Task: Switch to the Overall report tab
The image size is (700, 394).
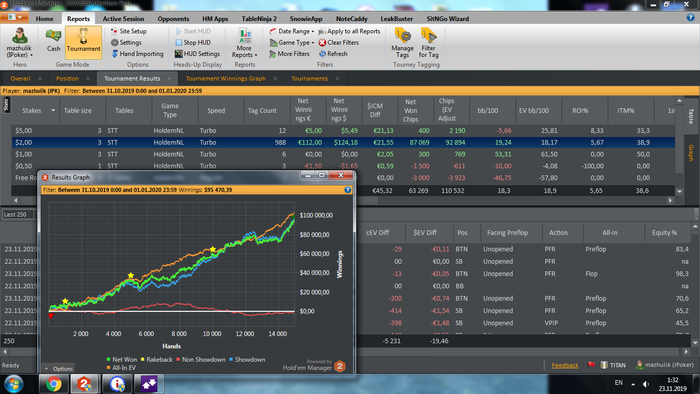Action: [20, 79]
